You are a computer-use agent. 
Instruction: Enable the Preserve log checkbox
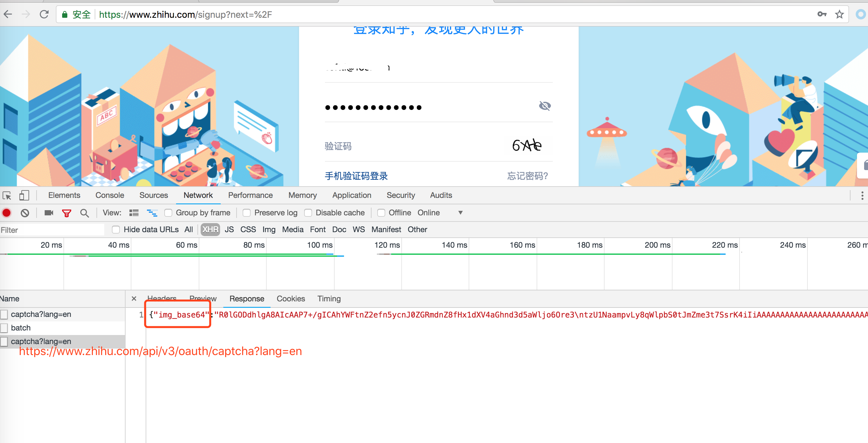[247, 213]
